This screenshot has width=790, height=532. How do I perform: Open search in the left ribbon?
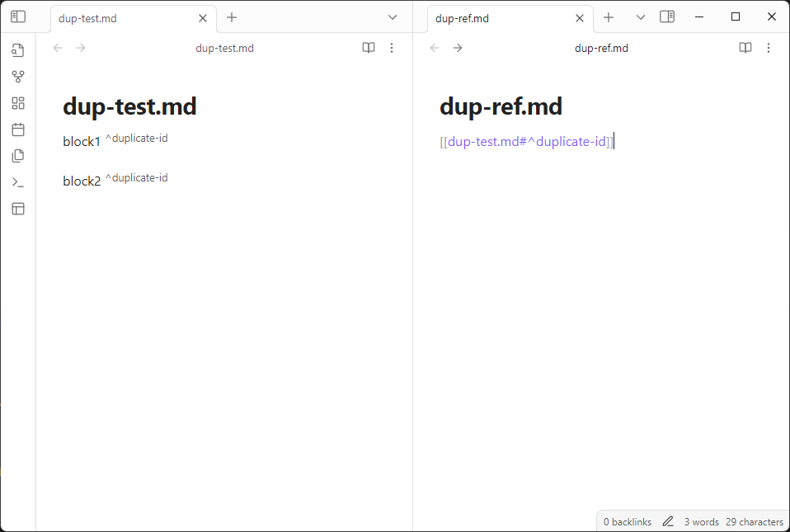(18, 49)
